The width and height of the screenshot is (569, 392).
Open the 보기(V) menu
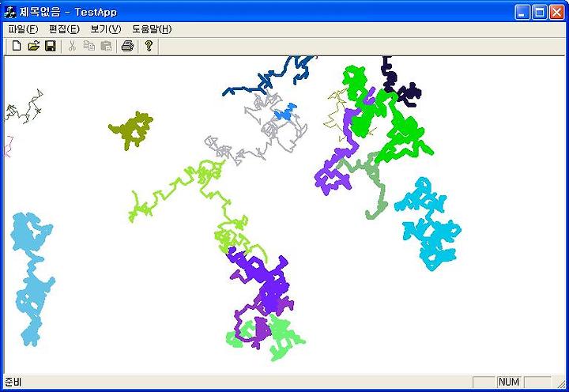(106, 29)
